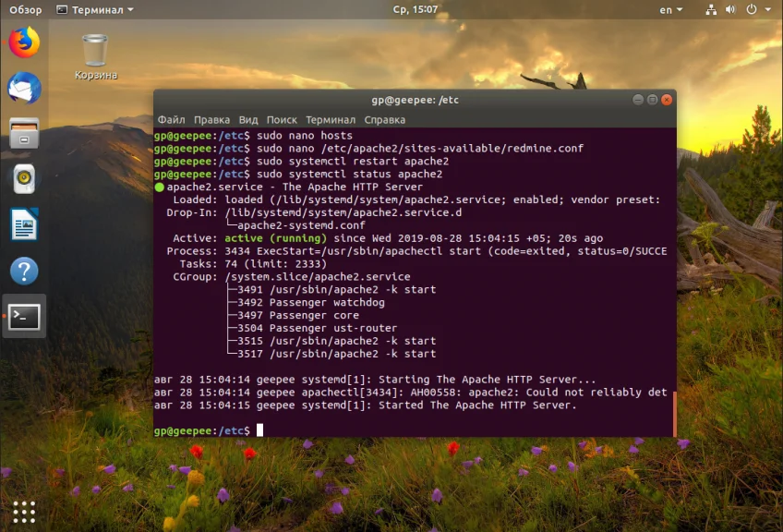This screenshot has width=783, height=532.
Task: Open Rhythmbox music player from dock
Action: (x=24, y=179)
